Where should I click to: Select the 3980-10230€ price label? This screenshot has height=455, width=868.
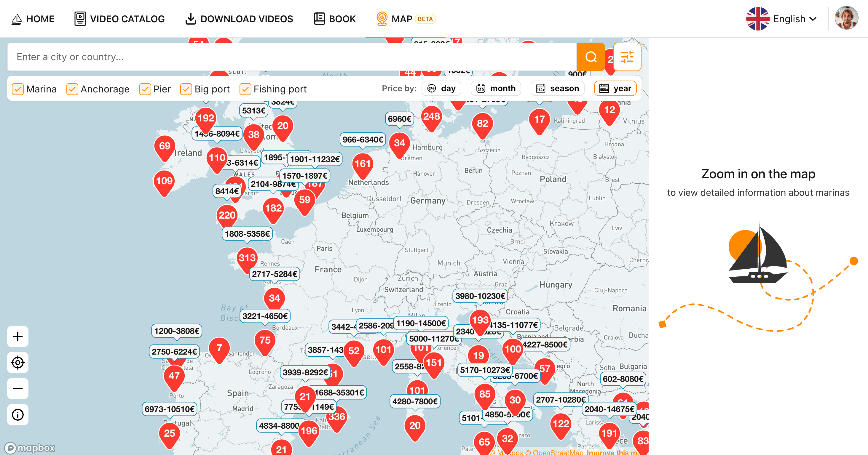[x=480, y=296]
